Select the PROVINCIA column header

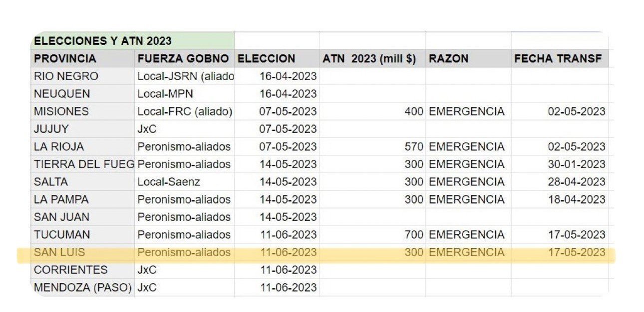click(65, 58)
